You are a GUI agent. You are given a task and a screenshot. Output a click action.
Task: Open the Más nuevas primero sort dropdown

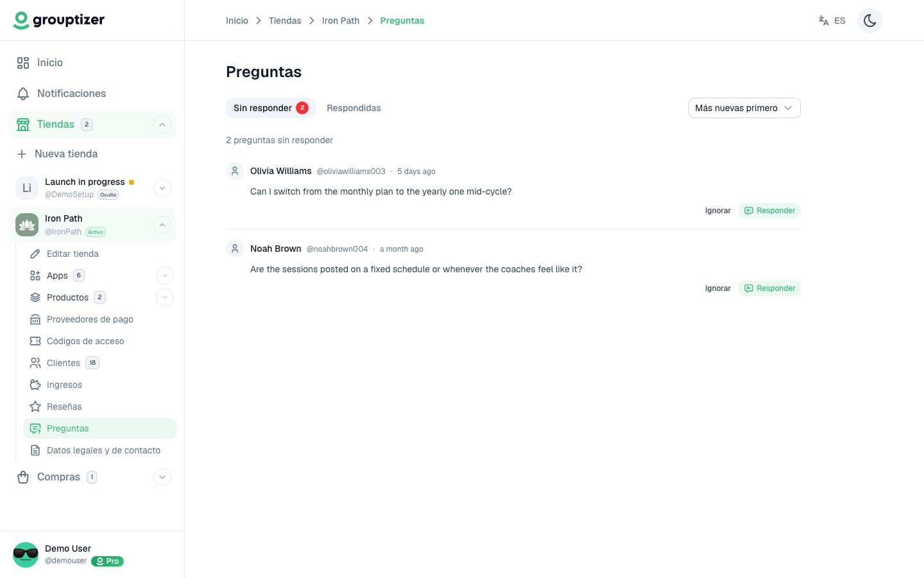(744, 108)
